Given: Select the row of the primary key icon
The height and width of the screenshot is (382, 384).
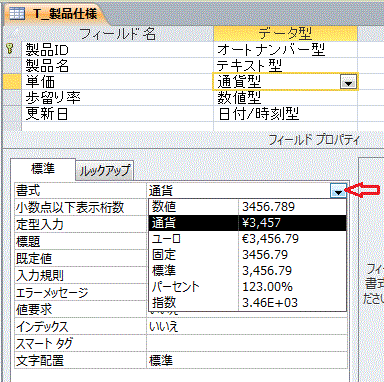Looking at the screenshot, I should tap(12, 49).
